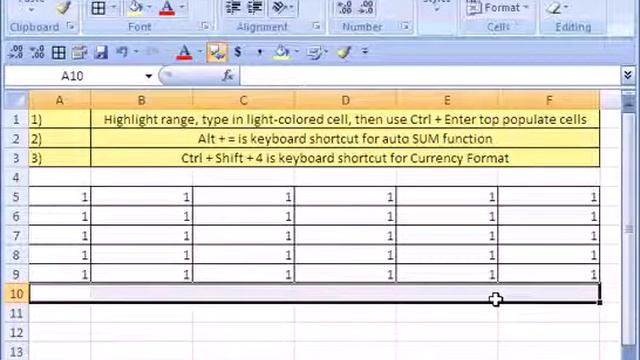Image resolution: width=640 pixels, height=360 pixels.
Task: Apply Accounting format with the dollar sign icon
Action: [x=238, y=52]
